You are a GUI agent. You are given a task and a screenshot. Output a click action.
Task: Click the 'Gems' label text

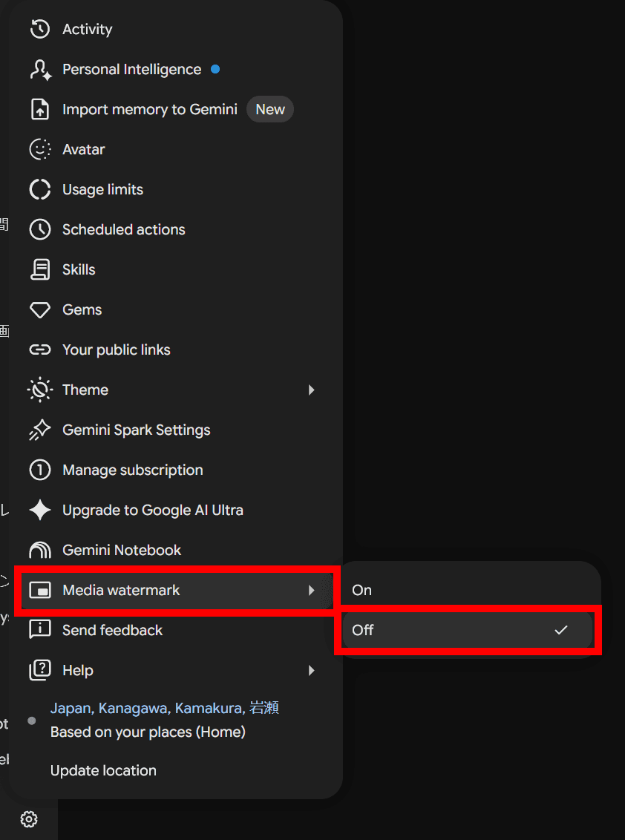82,309
